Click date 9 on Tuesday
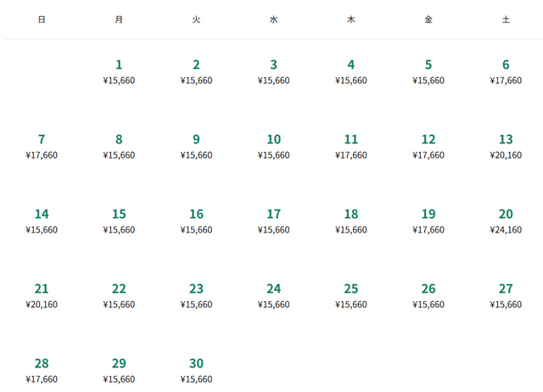Viewport: 543px width, 392px height. click(196, 146)
